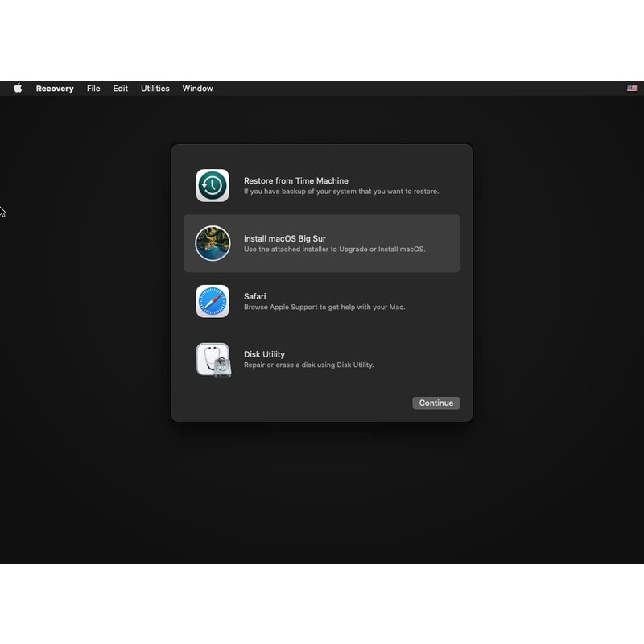Open the Edit menu

[120, 89]
